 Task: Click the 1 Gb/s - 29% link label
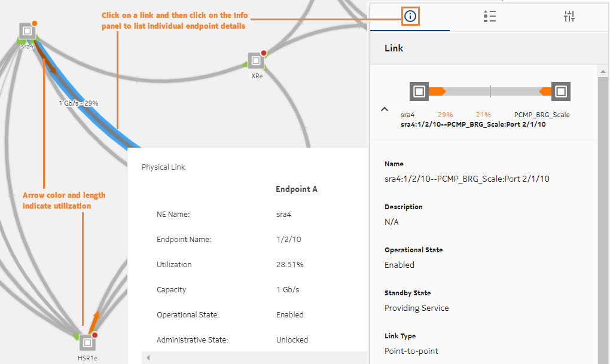coord(78,103)
